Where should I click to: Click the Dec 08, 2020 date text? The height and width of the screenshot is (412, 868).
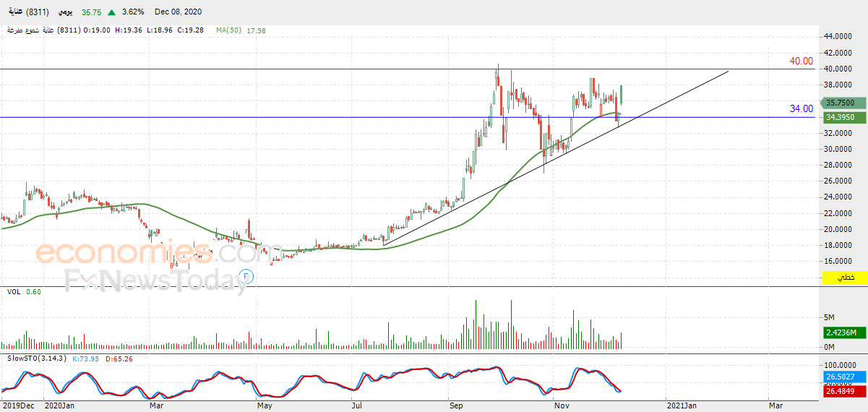coord(178,12)
